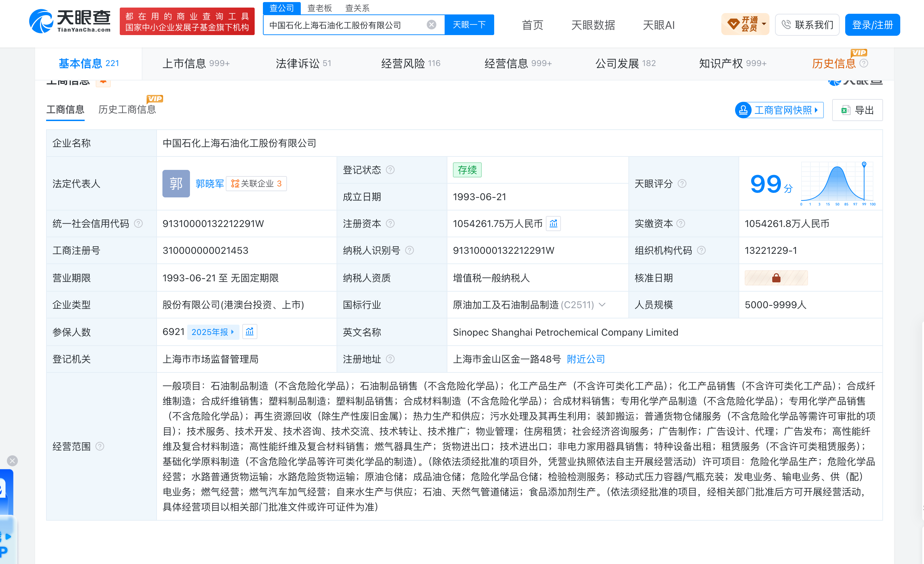The height and width of the screenshot is (564, 924).
Task: Open the 开通会员 VIP dropdown
Action: point(745,25)
